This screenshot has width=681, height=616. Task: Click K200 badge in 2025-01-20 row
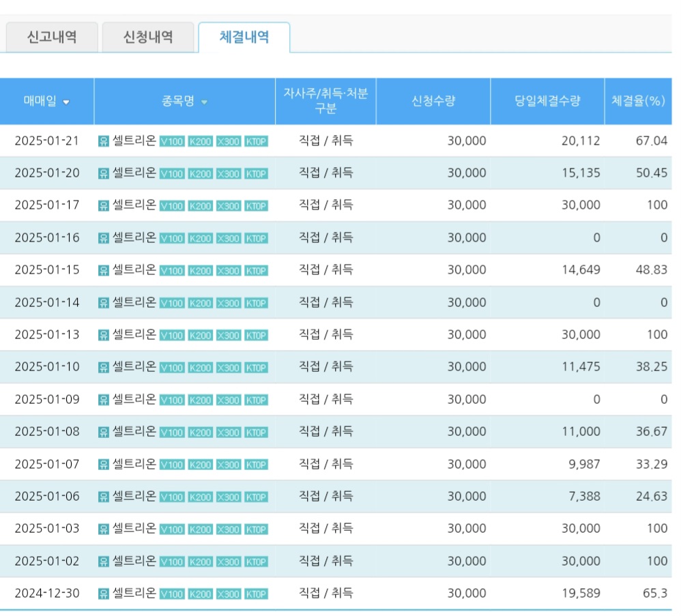200,174
